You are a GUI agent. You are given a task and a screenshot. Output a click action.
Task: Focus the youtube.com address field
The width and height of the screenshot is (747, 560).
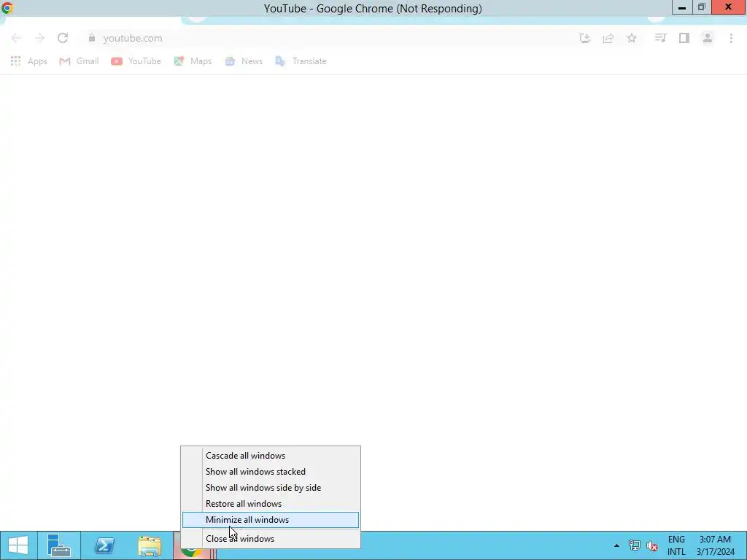(x=329, y=38)
